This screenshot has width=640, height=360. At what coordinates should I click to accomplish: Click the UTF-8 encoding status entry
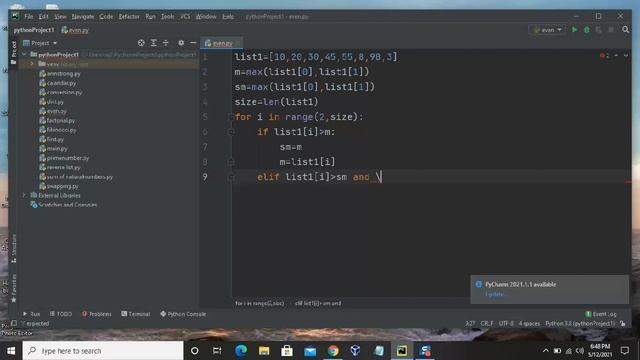506,323
